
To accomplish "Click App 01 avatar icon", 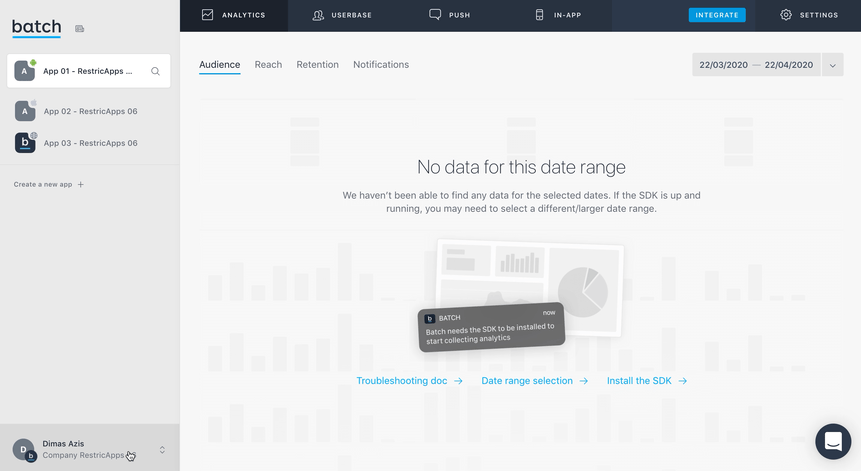I will tap(25, 70).
